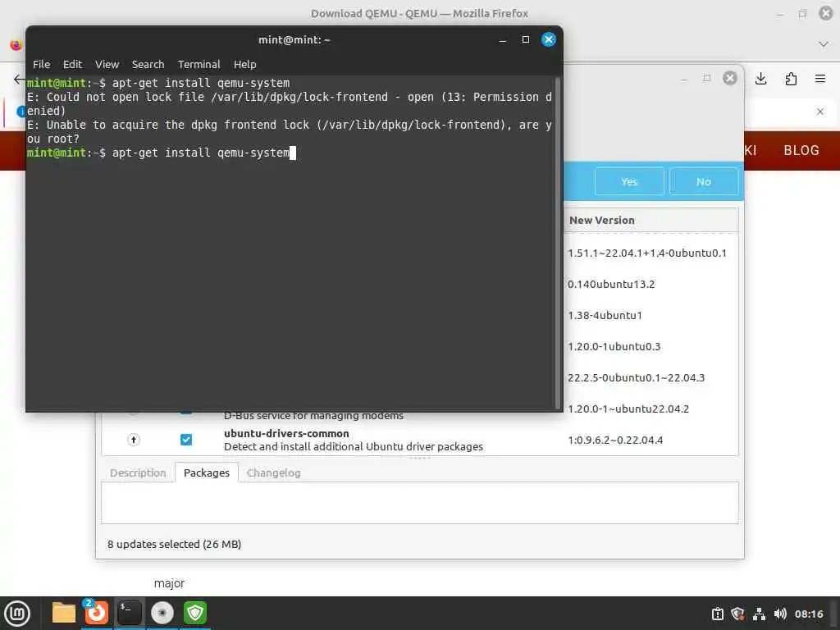Open Update Manager shield in taskbar
The height and width of the screenshot is (630, 840).
(195, 613)
